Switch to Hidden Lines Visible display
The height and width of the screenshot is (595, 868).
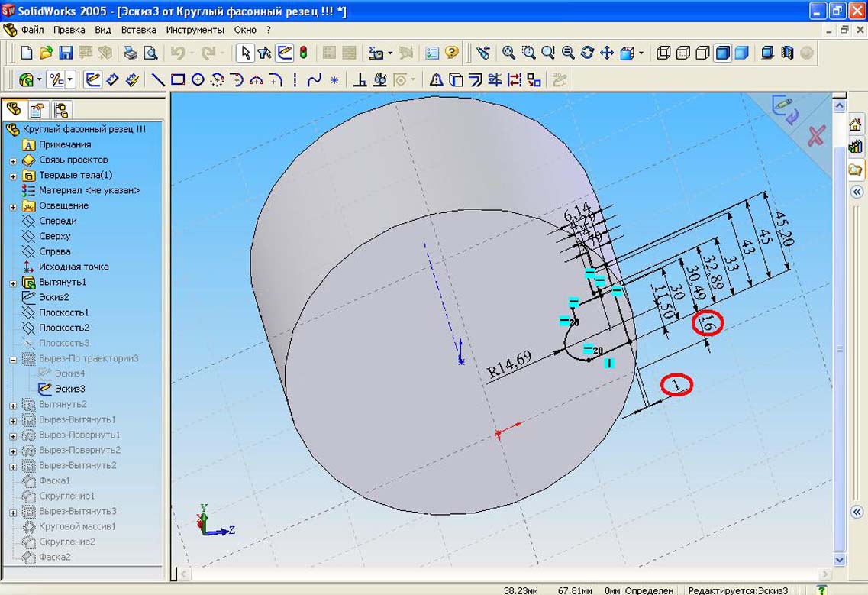point(683,53)
